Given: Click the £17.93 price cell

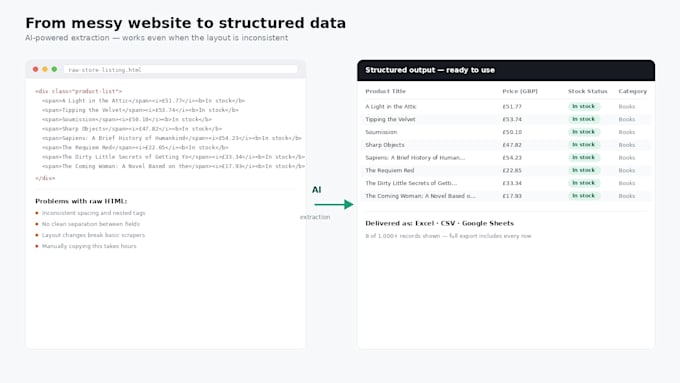Looking at the screenshot, I should click(x=512, y=196).
